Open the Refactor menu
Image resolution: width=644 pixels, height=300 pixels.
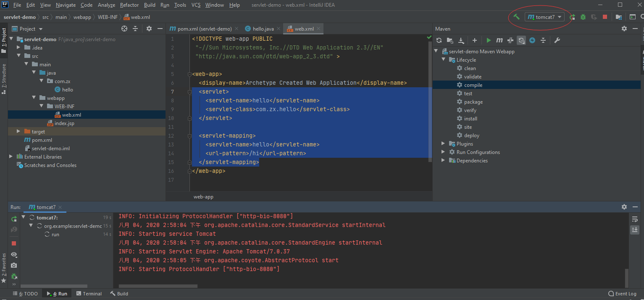[129, 5]
